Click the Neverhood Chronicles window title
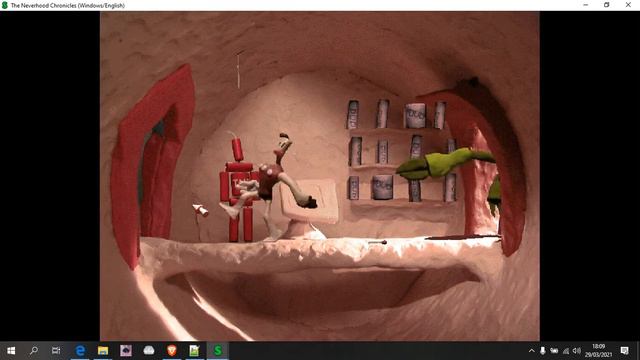The image size is (640, 360). [68, 5]
